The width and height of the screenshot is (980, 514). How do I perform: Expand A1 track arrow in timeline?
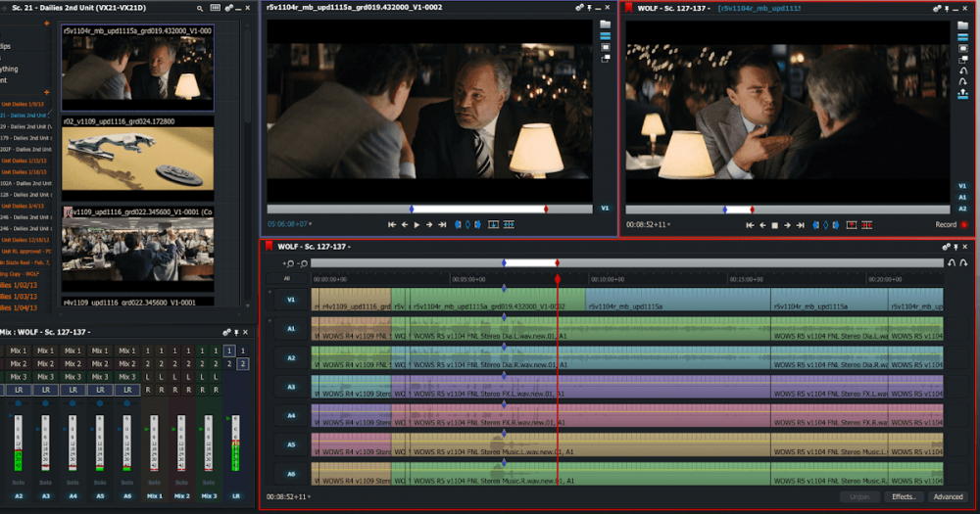pyautogui.click(x=270, y=320)
